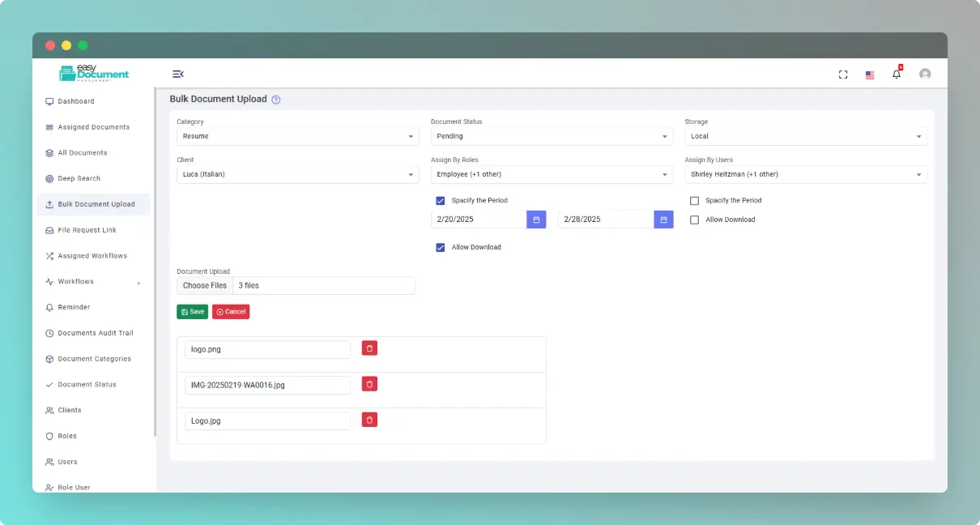Click the Reminder bell icon in sidebar
This screenshot has height=525, width=980.
49,307
